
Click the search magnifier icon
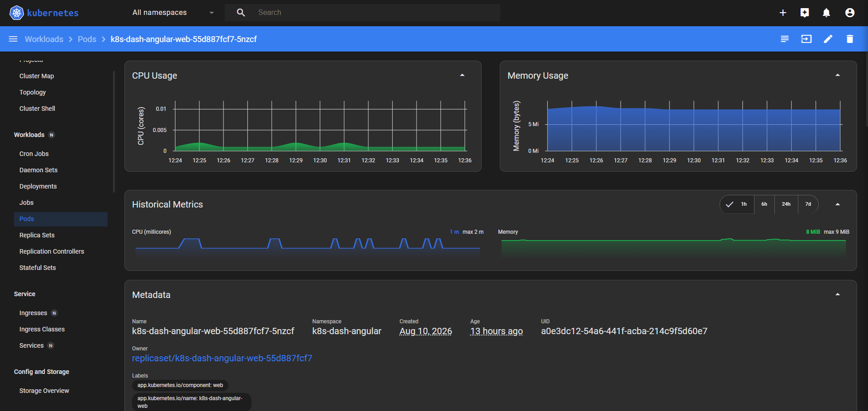point(241,13)
